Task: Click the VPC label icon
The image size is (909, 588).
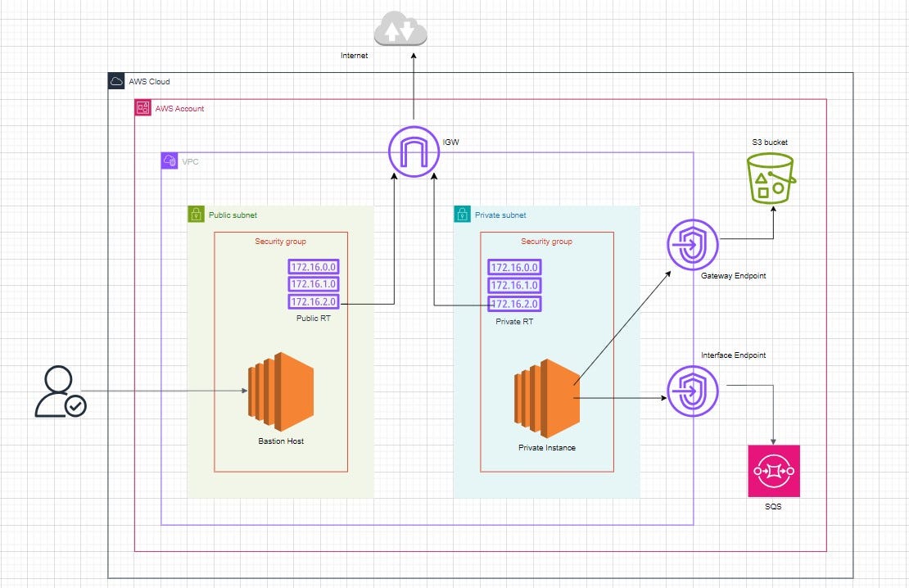Action: (x=169, y=161)
